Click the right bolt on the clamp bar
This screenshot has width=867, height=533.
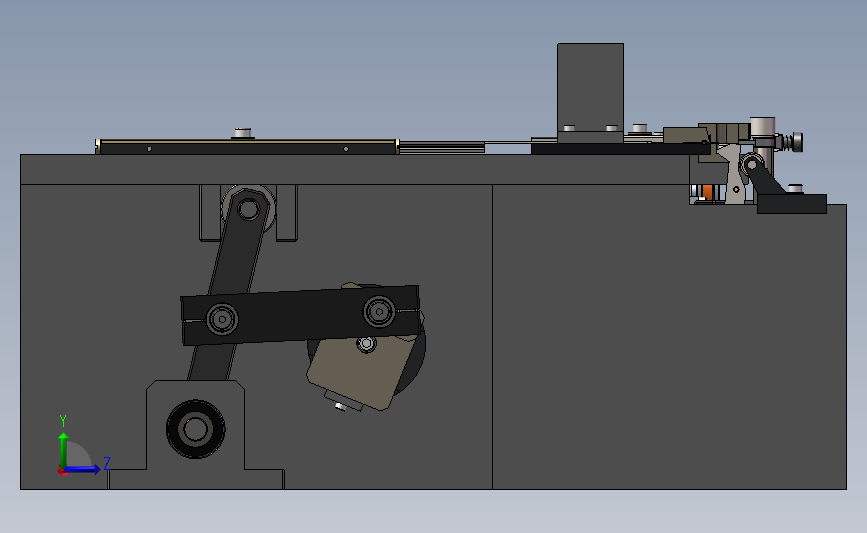(x=379, y=312)
